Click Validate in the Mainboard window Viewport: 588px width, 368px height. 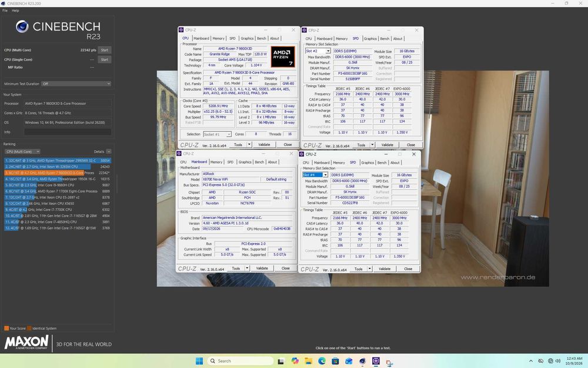[x=262, y=268]
